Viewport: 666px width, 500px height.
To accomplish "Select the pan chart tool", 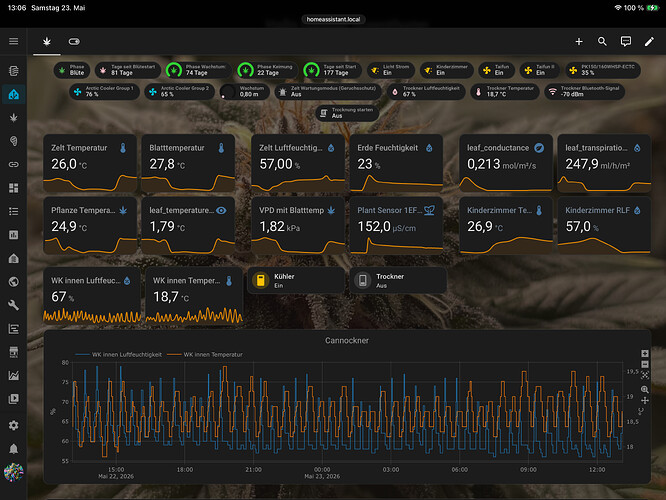I will click(x=645, y=400).
